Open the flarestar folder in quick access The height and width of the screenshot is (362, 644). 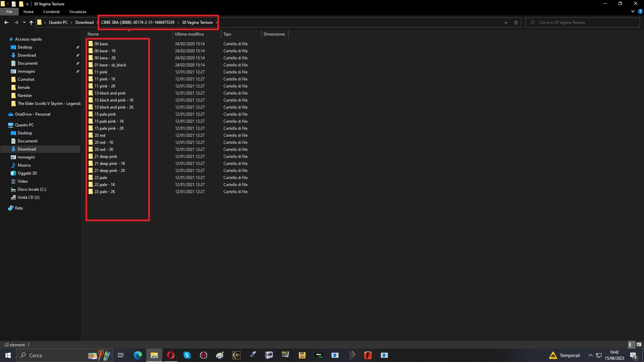25,96
